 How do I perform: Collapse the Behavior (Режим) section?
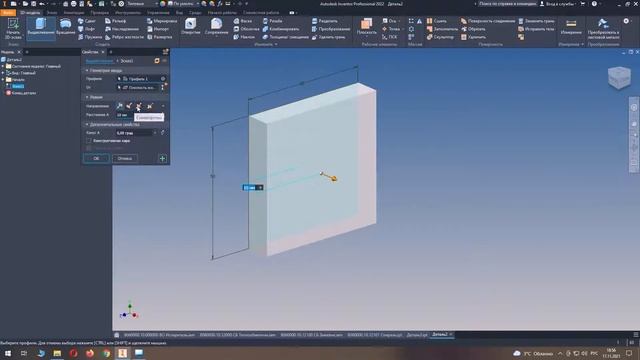pyautogui.click(x=87, y=97)
